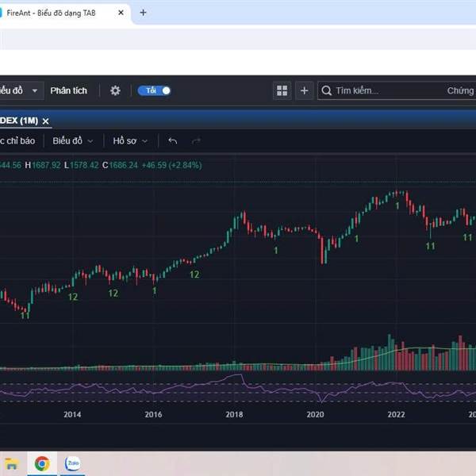This screenshot has width=476, height=476.
Task: Expand the 'Biểu đồ' chart type dropdown
Action: pyautogui.click(x=73, y=140)
